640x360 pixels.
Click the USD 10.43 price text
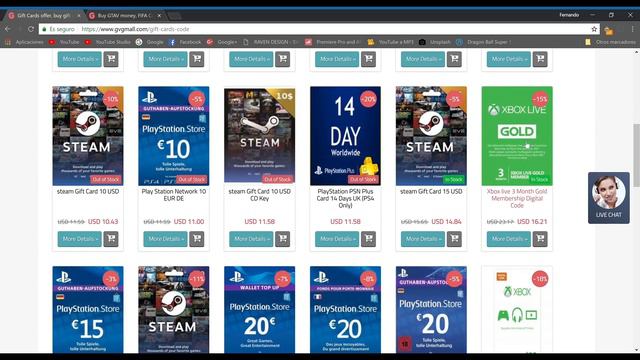tap(103, 222)
